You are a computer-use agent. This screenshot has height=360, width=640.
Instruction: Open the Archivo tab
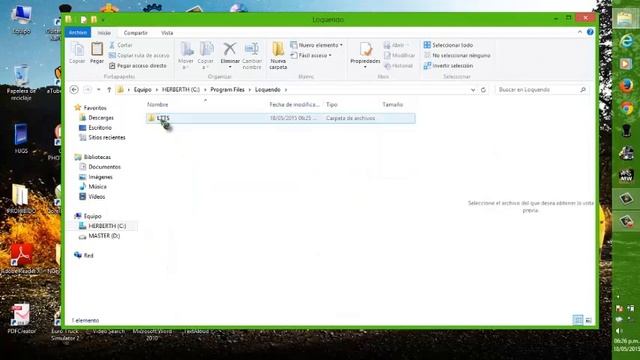78,32
